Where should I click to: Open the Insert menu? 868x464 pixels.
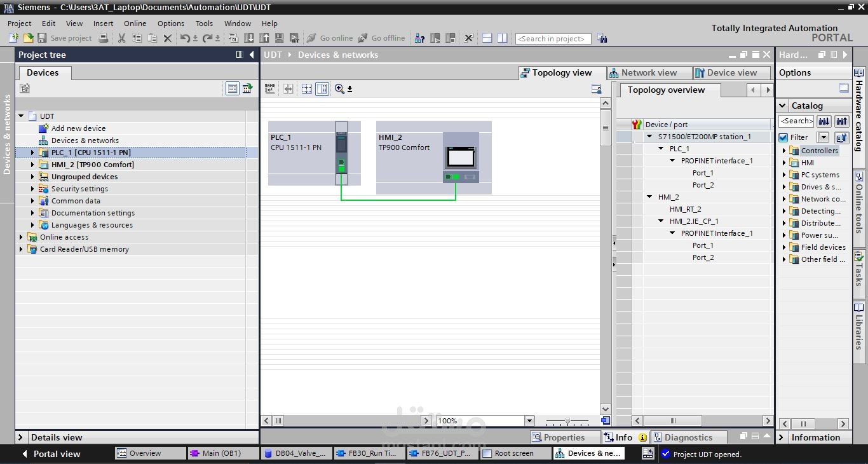(x=103, y=24)
